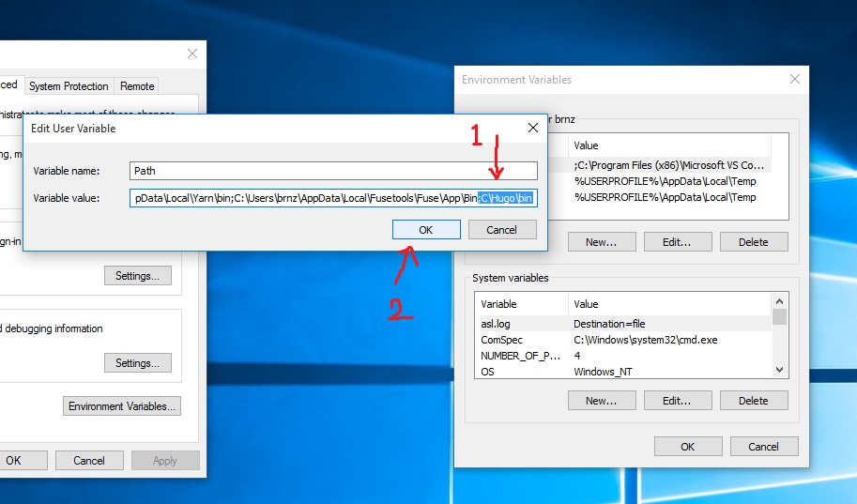857x504 pixels.
Task: Click the Variable column header of system variables
Action: tap(522, 304)
